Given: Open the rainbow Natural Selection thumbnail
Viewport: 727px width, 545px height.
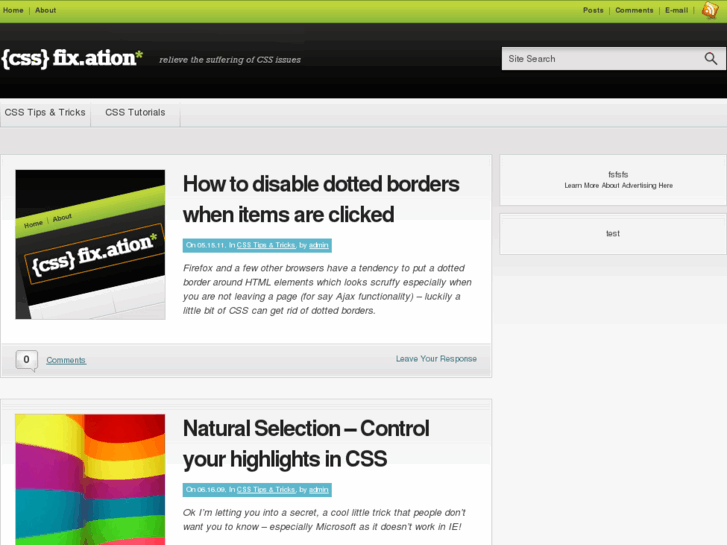Looking at the screenshot, I should tap(90, 480).
